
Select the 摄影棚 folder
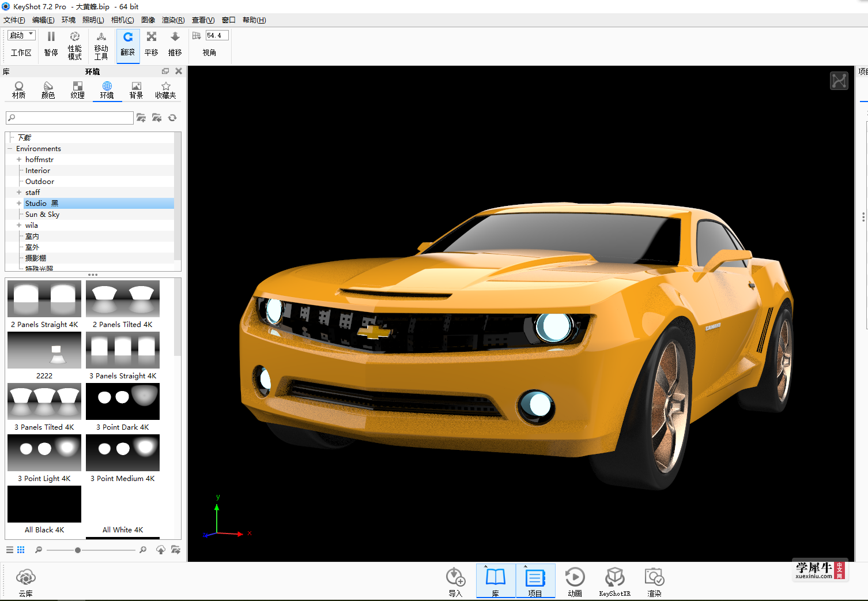click(36, 258)
